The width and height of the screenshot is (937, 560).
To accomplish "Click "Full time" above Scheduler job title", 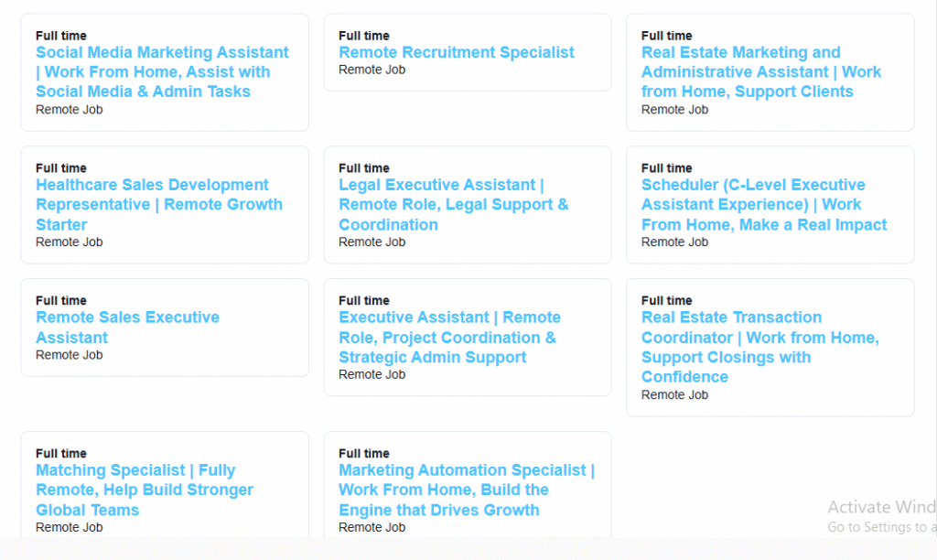I will pos(667,168).
